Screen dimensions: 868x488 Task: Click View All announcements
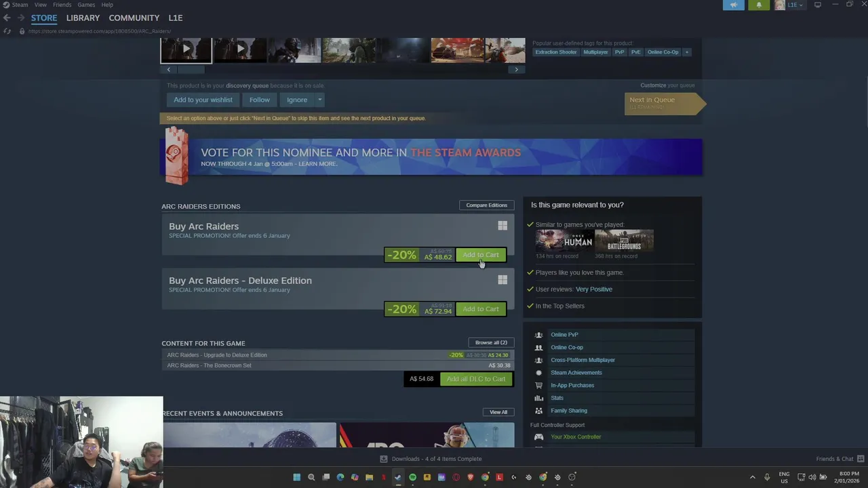pos(498,412)
